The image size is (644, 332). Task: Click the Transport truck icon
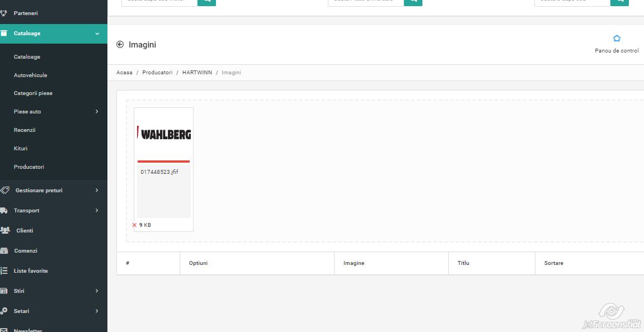[4, 211]
